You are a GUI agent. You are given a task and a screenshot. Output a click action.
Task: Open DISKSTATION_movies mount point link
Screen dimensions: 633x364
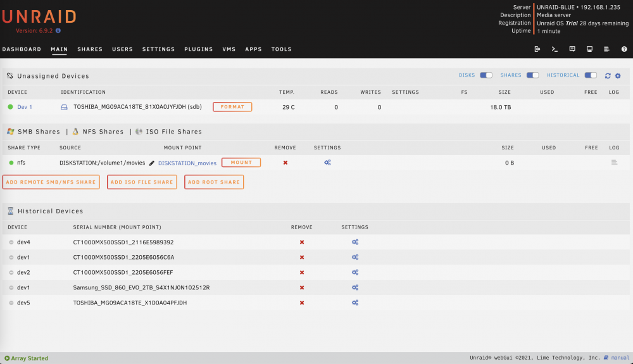coord(187,163)
